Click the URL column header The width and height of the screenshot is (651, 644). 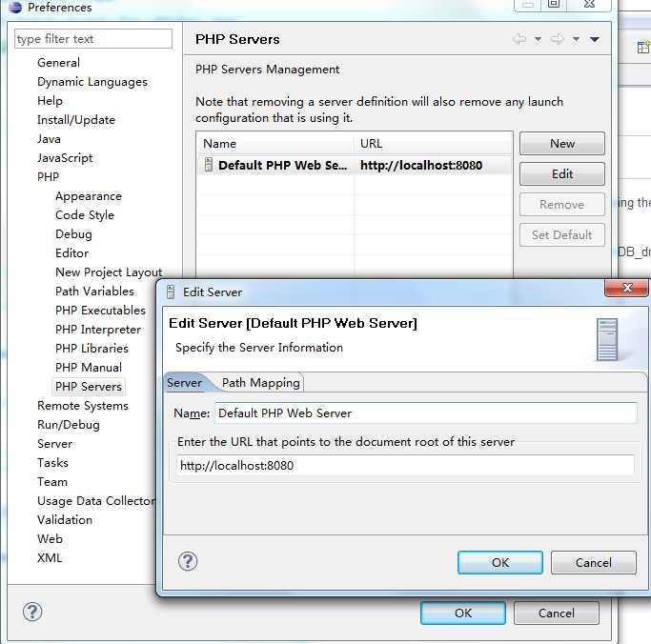point(433,144)
